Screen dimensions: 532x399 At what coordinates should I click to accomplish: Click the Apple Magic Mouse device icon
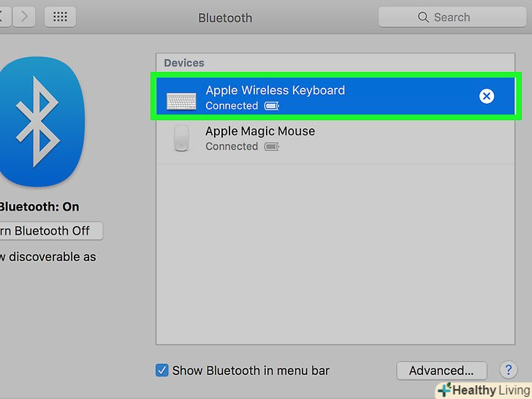[181, 138]
